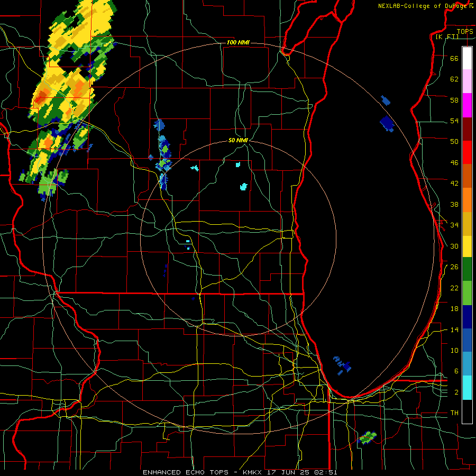
Task: Select the '58' legend value
Action: point(454,100)
